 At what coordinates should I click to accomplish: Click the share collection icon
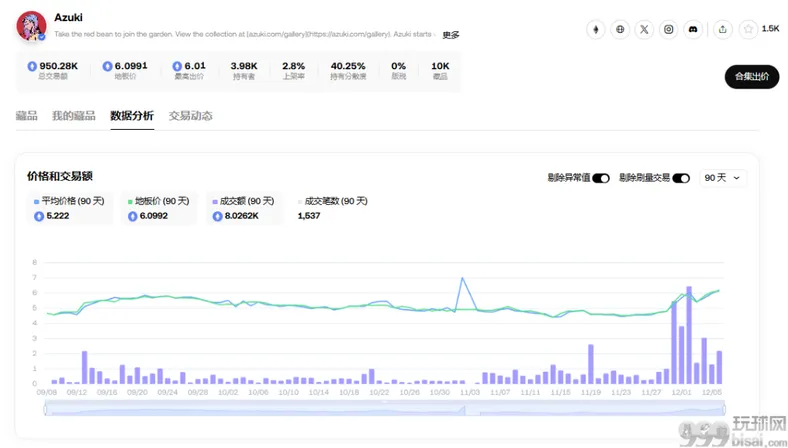[723, 29]
